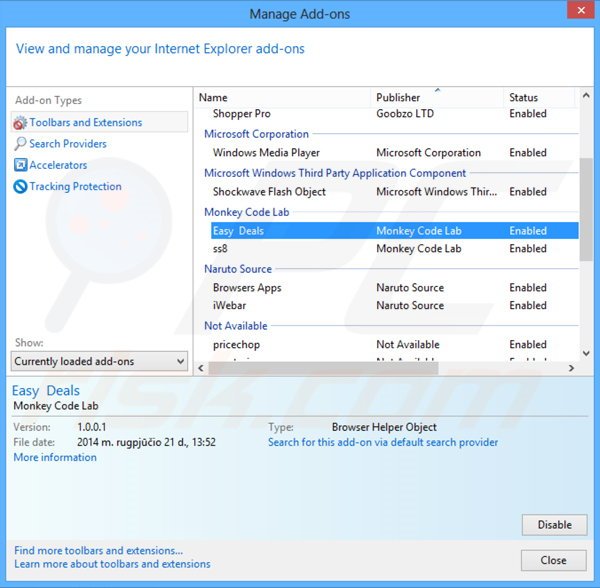Close the Manage Add-ons window with X
Image resolution: width=600 pixels, height=588 pixels.
coord(580,10)
